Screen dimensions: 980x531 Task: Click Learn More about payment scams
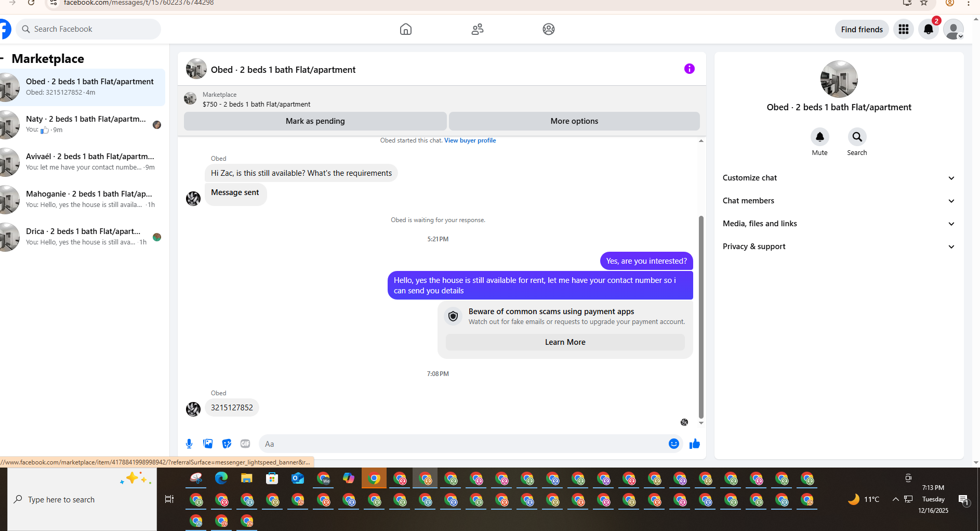tap(565, 342)
